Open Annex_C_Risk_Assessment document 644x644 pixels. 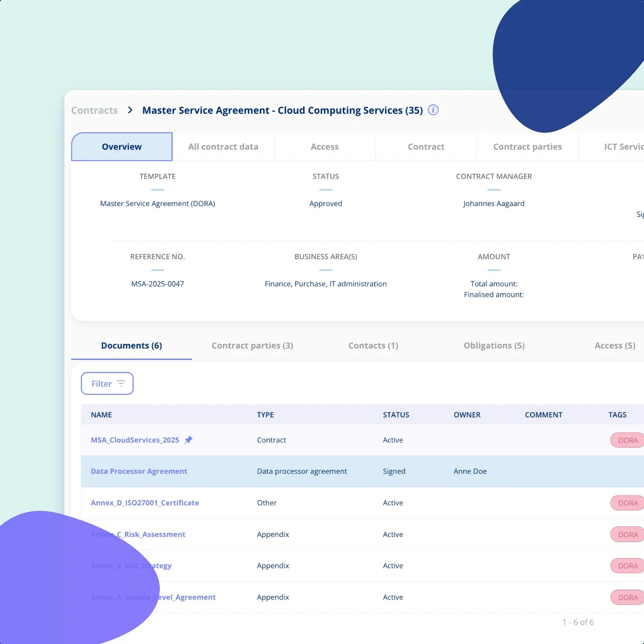tap(138, 534)
